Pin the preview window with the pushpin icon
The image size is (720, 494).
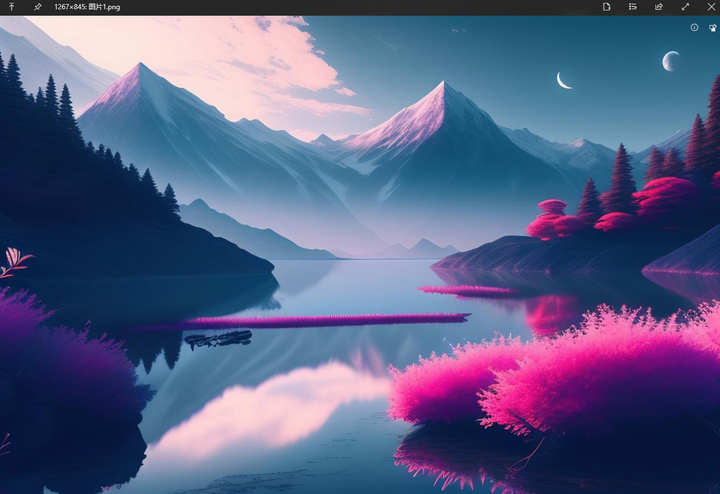click(x=38, y=7)
